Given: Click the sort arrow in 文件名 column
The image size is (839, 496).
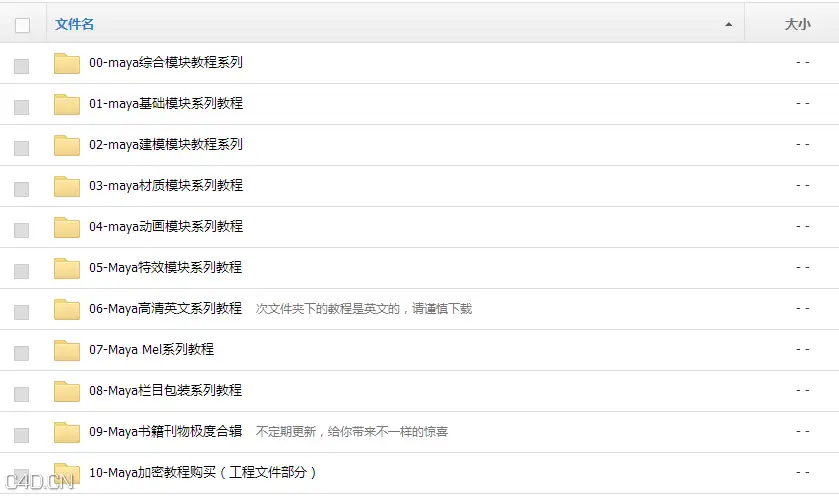Looking at the screenshot, I should (x=728, y=25).
